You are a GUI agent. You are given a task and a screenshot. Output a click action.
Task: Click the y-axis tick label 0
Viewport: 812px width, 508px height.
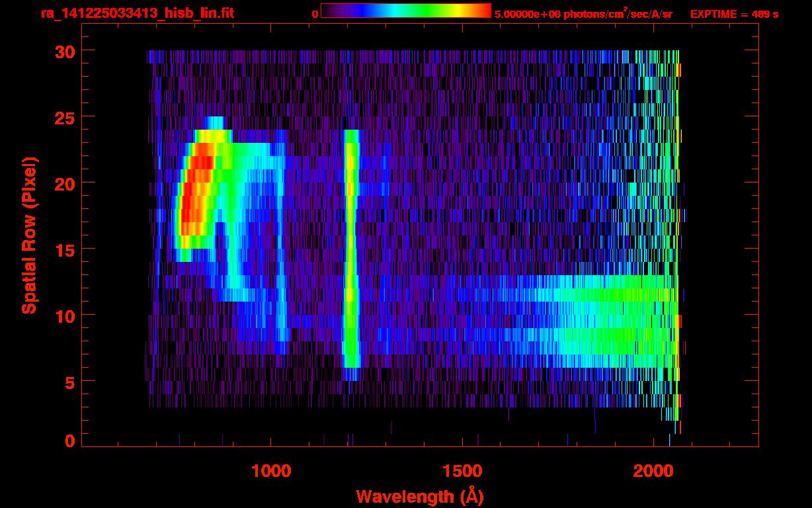point(70,441)
